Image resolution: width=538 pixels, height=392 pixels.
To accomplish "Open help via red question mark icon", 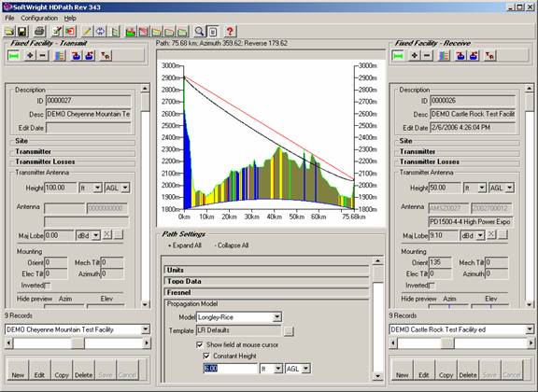I will (230, 32).
